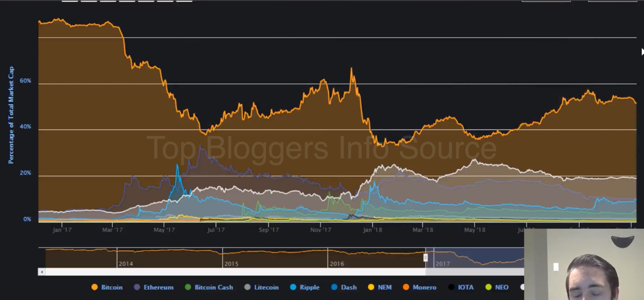Click the 2014 marker in navigator
The height and width of the screenshot is (300, 644).
[x=126, y=264]
